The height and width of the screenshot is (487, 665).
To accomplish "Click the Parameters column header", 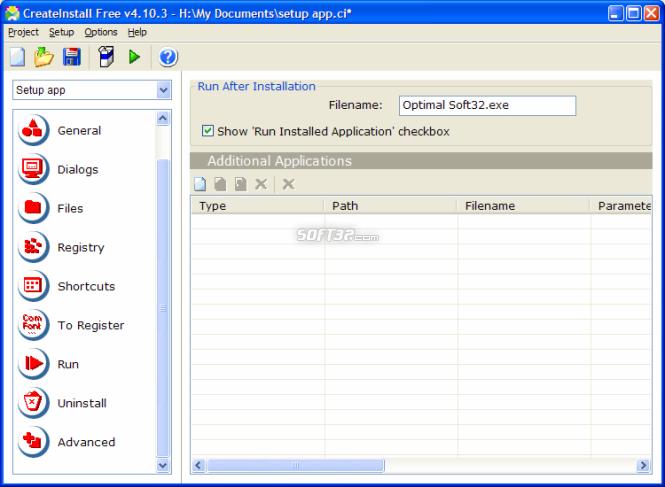I will [621, 206].
